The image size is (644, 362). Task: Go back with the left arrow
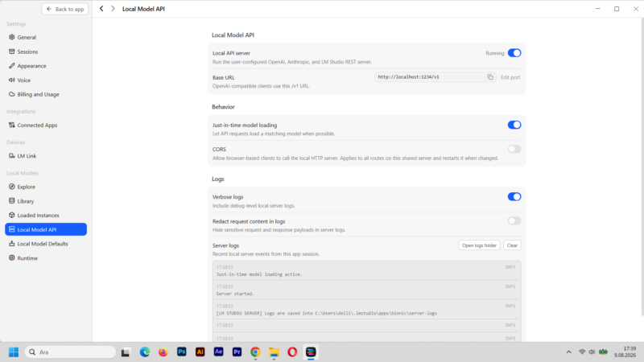(x=101, y=9)
